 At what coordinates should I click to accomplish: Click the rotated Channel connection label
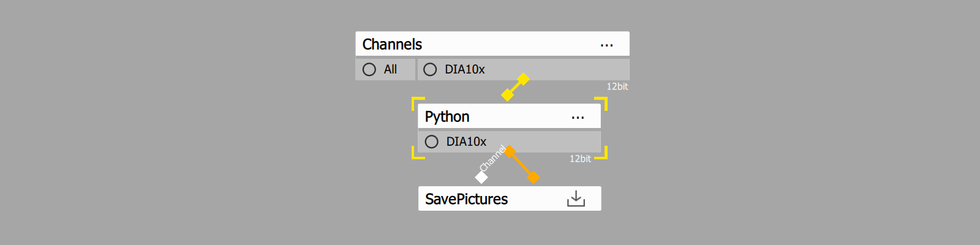(x=492, y=158)
